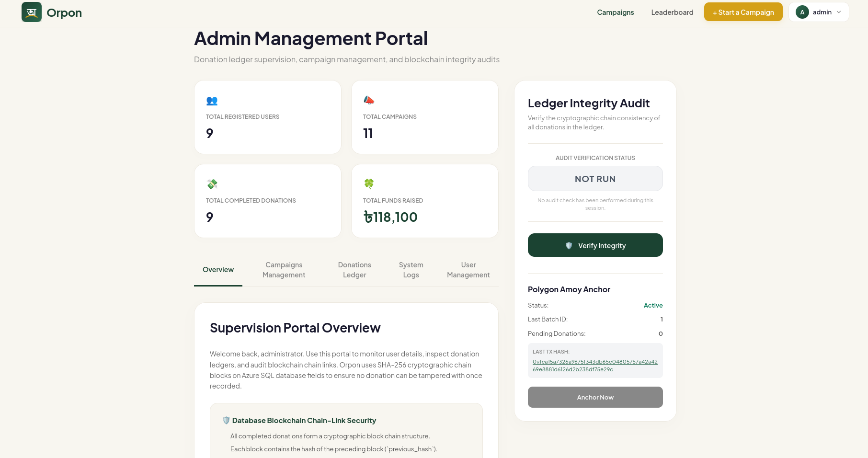This screenshot has height=458, width=868.
Task: Click the LAST TX HASH label
Action: (x=551, y=352)
